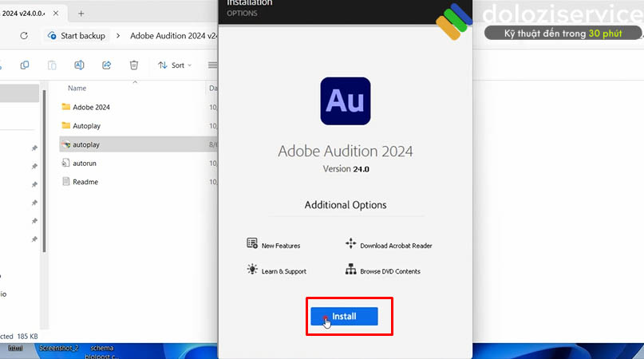Click the New Features list icon

[x=252, y=243]
